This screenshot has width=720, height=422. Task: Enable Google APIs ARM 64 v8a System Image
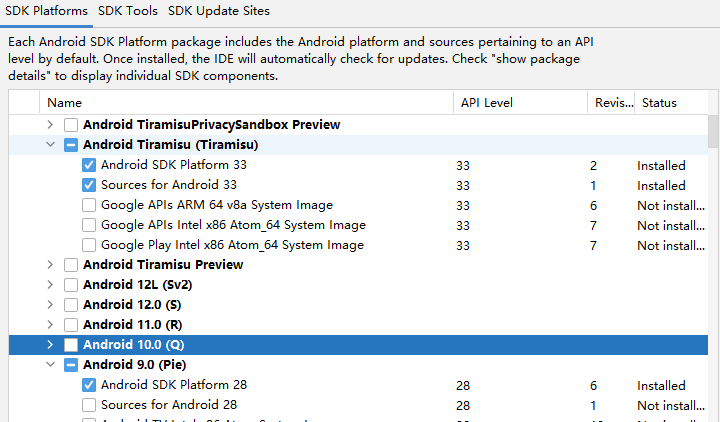click(x=89, y=205)
